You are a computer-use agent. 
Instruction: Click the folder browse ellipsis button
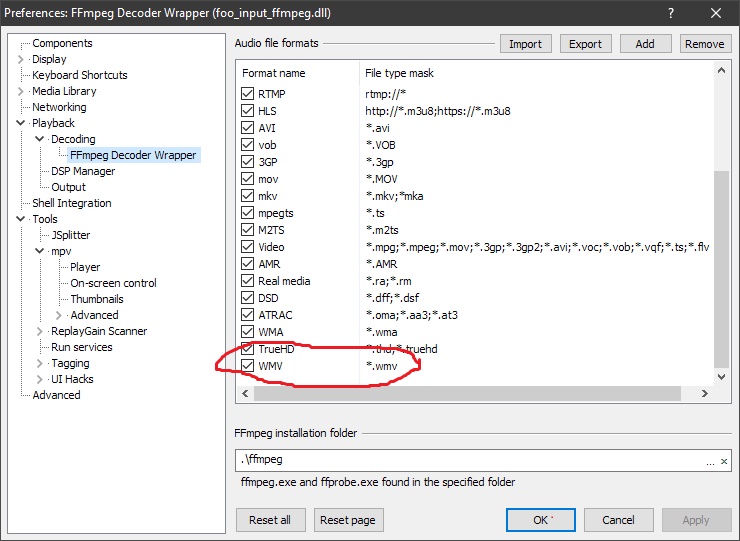pyautogui.click(x=709, y=461)
